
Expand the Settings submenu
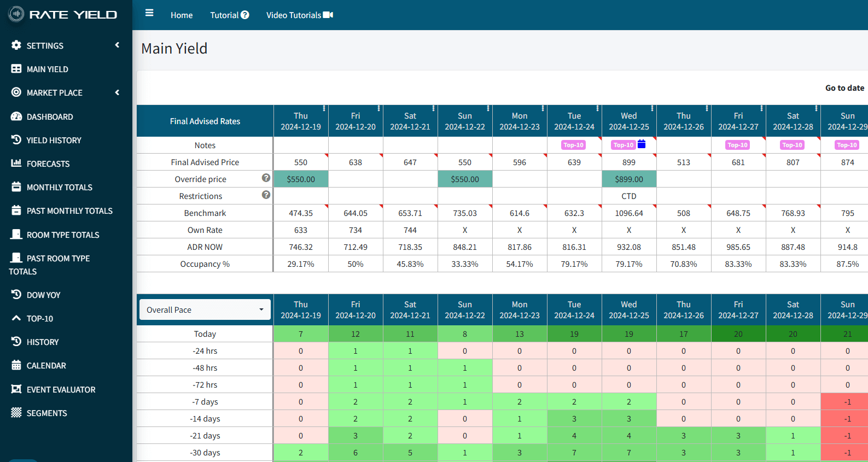tap(117, 45)
